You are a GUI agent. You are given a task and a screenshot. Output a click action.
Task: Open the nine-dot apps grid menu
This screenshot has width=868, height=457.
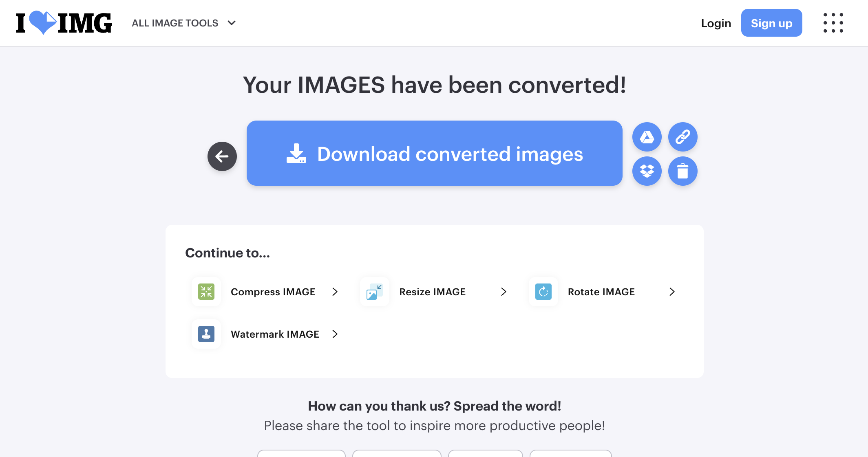click(x=833, y=23)
